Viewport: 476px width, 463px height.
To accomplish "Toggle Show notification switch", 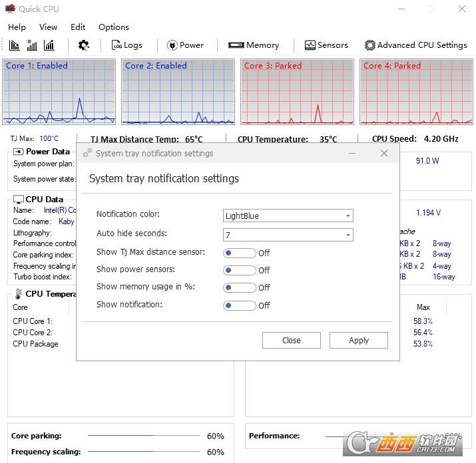I will [240, 305].
